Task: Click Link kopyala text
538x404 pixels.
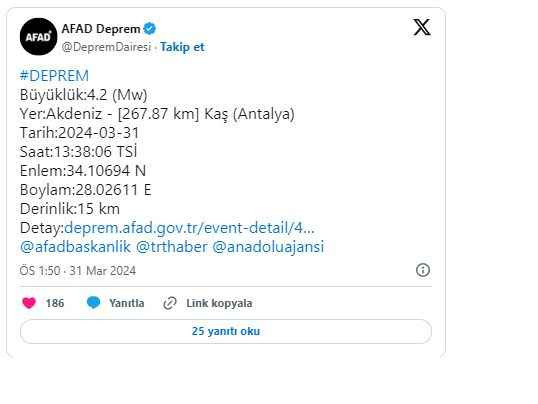Action: (219, 303)
